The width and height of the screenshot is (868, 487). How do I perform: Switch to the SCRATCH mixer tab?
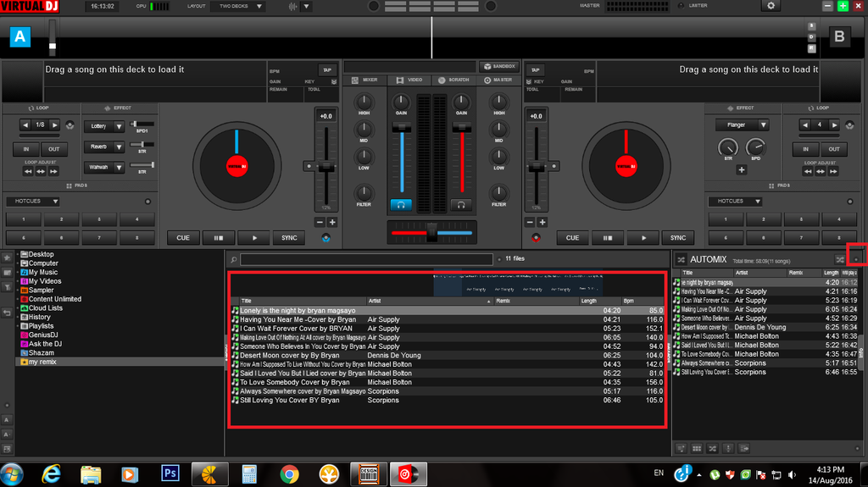click(x=453, y=80)
